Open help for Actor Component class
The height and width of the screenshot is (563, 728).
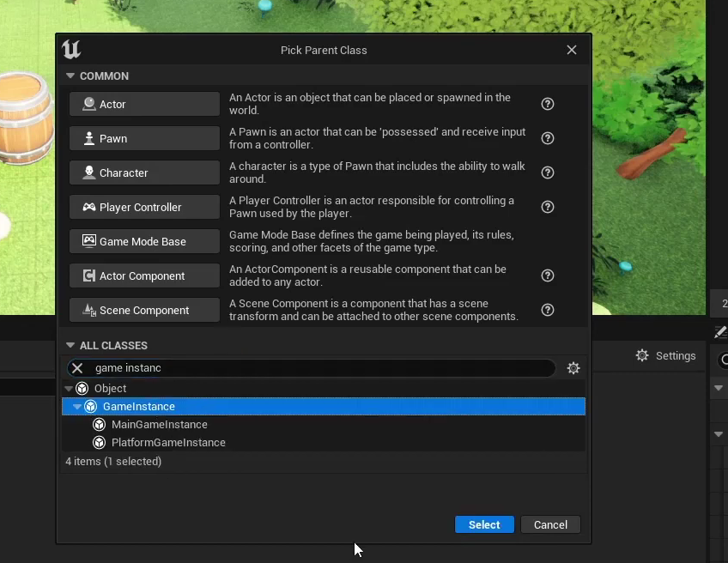coord(548,275)
